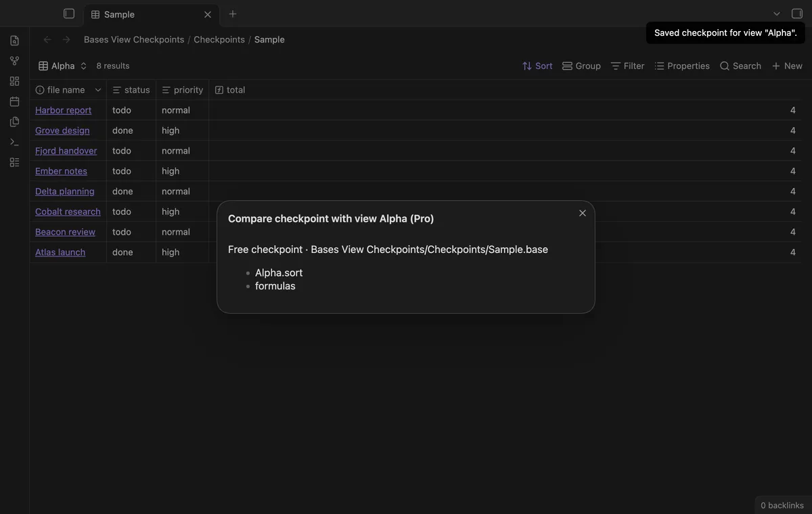The image size is (812, 514).
Task: Click the status column header
Action: point(131,90)
